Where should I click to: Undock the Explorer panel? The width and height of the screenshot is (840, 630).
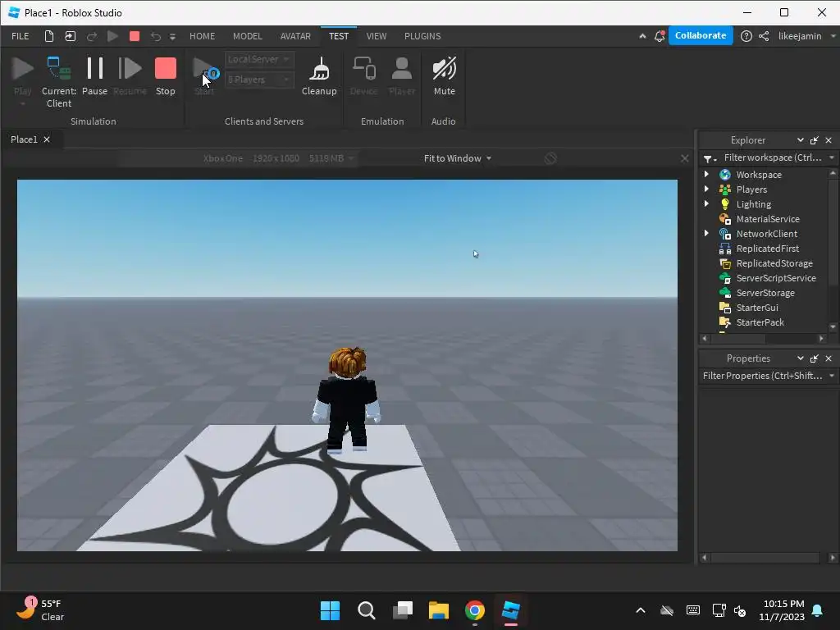click(x=815, y=140)
